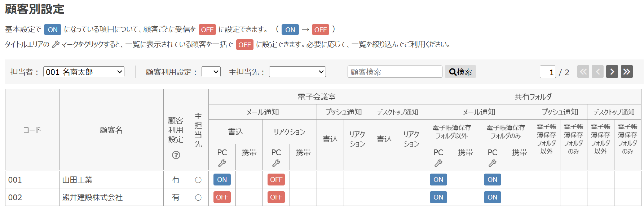Go to next page arrow
The width and height of the screenshot is (644, 206).
pos(612,72)
